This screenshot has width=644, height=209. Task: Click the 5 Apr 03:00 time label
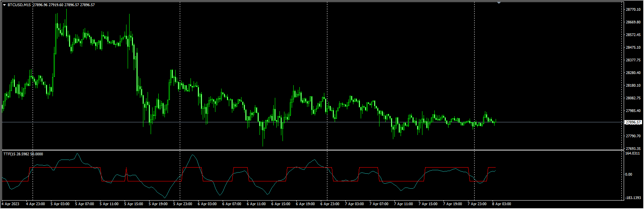point(60,204)
